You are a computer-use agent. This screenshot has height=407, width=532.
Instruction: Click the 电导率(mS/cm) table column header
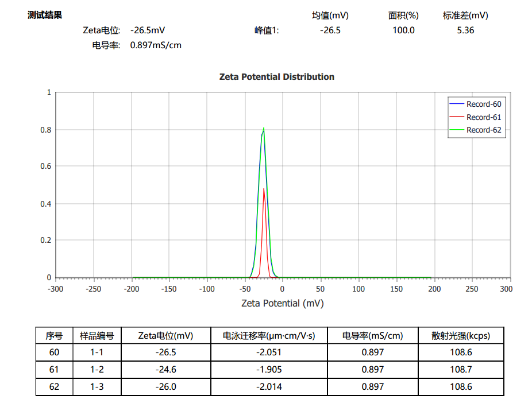pyautogui.click(x=372, y=336)
